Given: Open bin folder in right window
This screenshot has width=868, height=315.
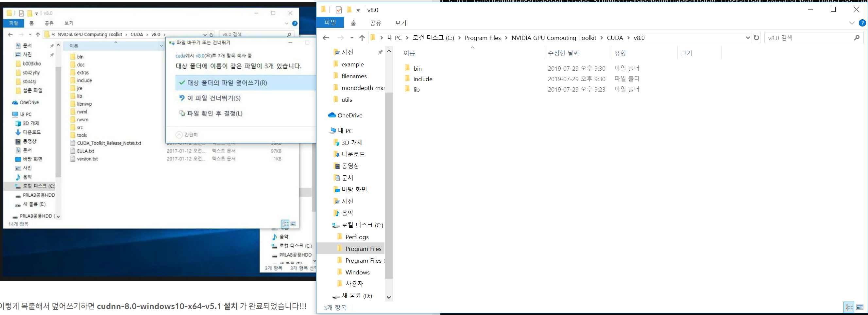Looking at the screenshot, I should [417, 68].
